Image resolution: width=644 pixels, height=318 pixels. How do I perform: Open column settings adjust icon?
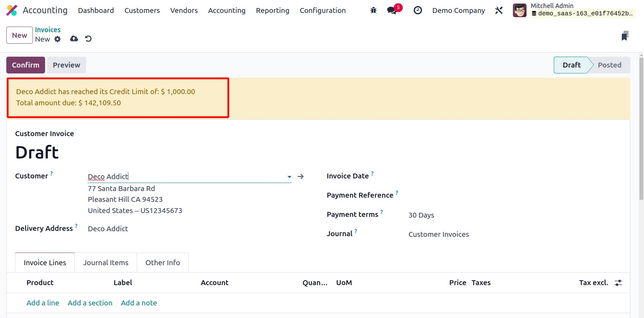tap(618, 283)
